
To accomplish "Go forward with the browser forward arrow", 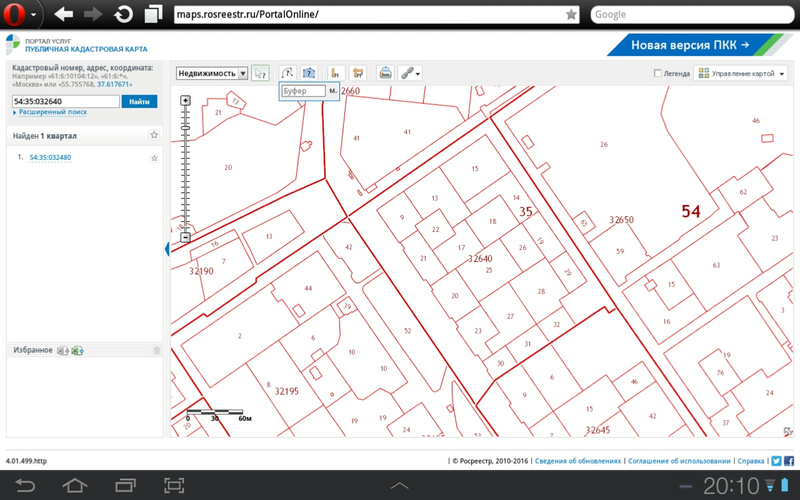I will tap(92, 14).
